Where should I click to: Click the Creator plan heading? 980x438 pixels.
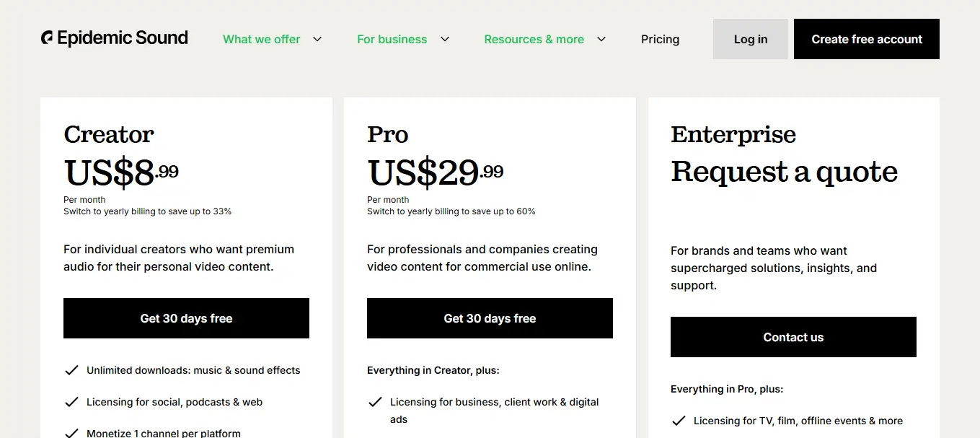tap(109, 134)
